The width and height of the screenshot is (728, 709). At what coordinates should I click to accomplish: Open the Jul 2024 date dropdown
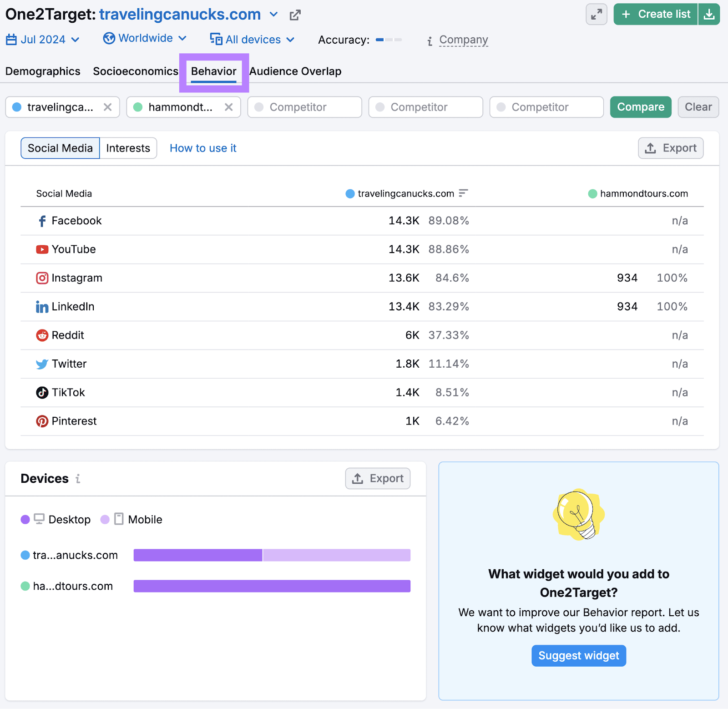click(43, 40)
